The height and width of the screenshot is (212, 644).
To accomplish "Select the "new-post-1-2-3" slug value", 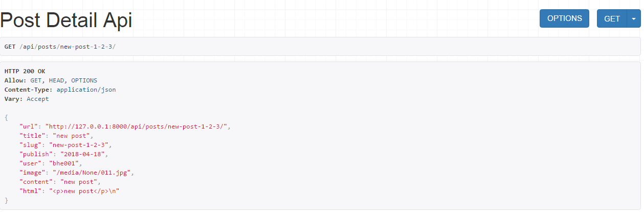I will click(83, 145).
